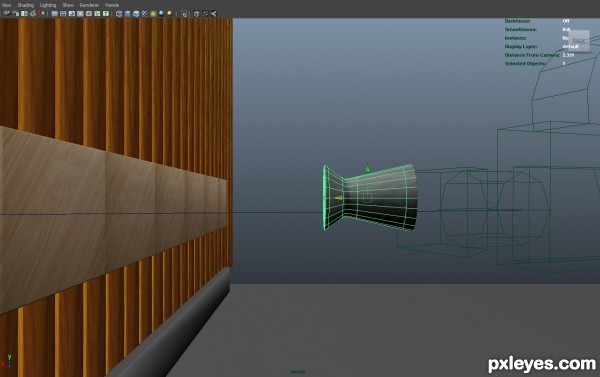Screen dimensions: 600x377
Task: Toggle the Safe Title icon
Action: 106,14
